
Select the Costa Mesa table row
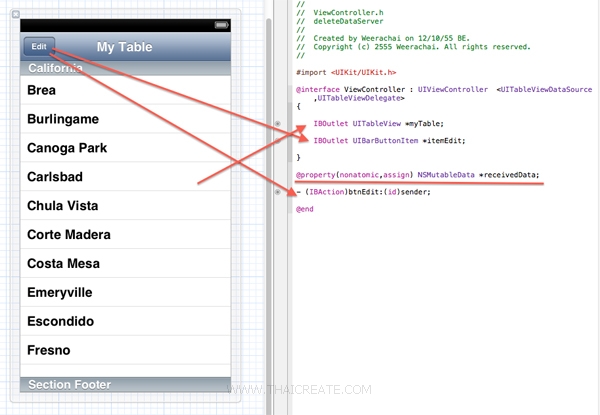point(126,263)
